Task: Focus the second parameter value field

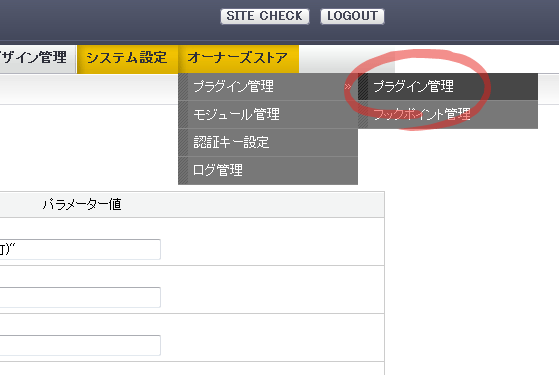Action: pos(80,297)
